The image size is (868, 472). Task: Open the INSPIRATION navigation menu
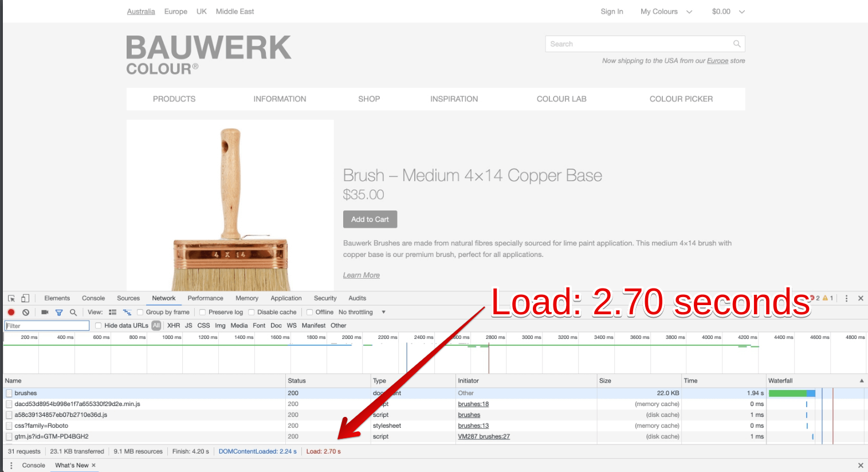coord(454,99)
